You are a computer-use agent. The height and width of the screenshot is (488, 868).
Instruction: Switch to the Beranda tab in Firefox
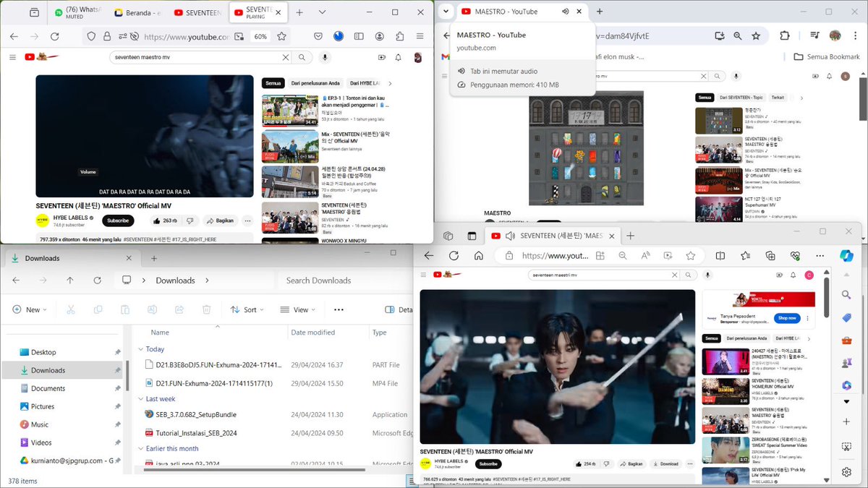coord(138,12)
